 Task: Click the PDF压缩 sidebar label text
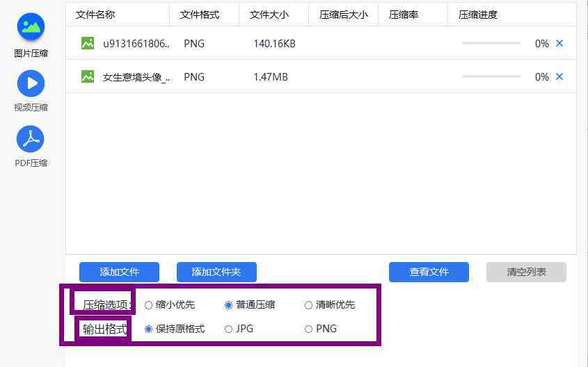click(x=31, y=163)
